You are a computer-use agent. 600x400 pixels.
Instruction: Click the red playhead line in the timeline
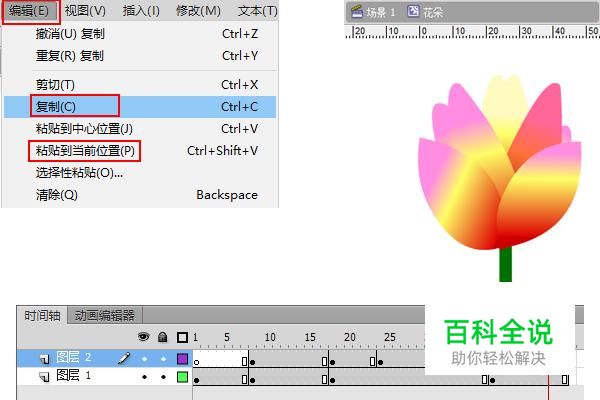click(548, 387)
